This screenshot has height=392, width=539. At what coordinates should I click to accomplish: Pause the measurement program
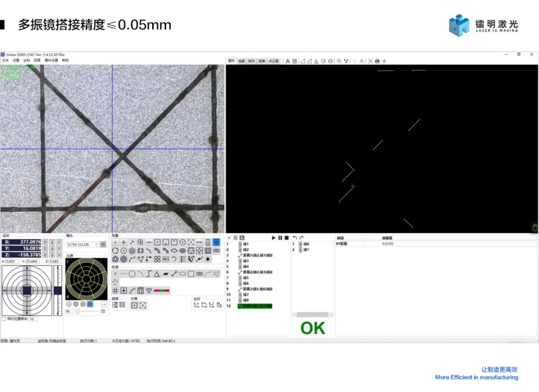point(280,238)
